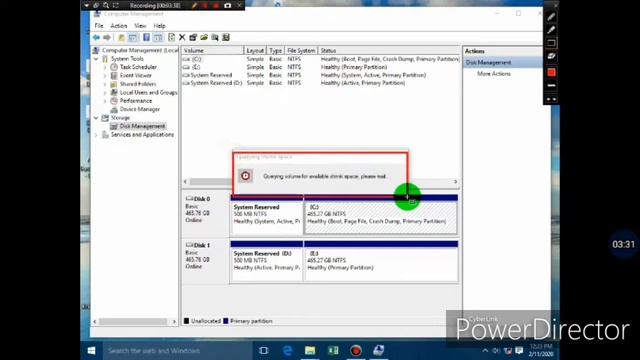The image size is (640, 360).
Task: Click the Back arrow in the toolbar
Action: tap(96, 38)
